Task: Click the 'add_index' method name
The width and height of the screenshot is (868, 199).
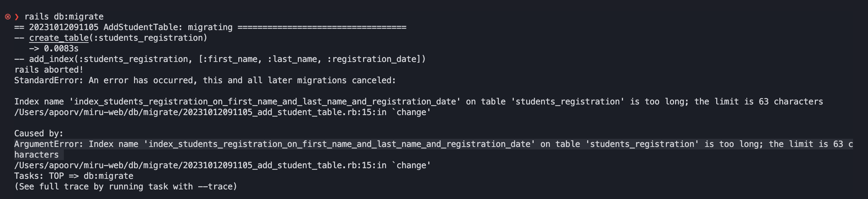Action: click(x=51, y=59)
